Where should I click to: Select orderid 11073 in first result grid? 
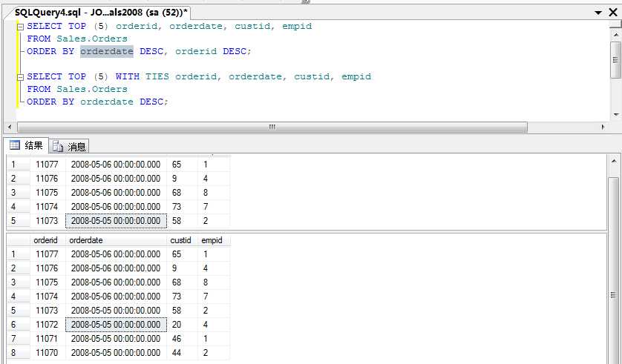(48, 221)
